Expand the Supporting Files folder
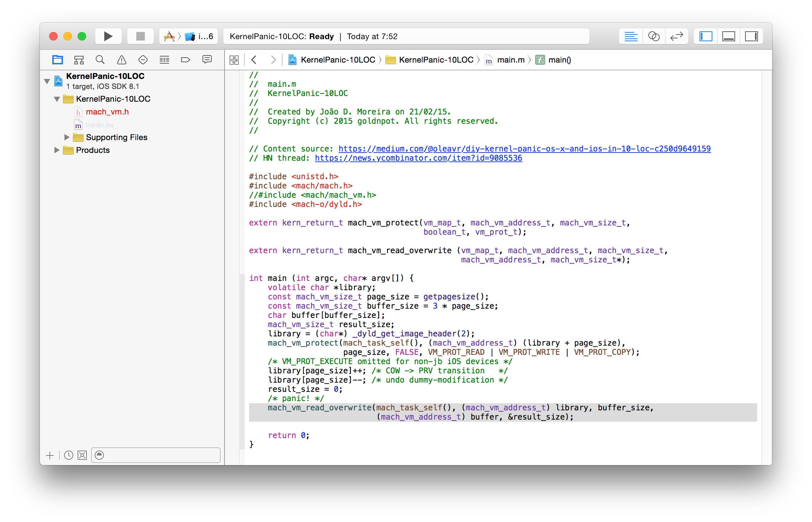The width and height of the screenshot is (812, 522). pyautogui.click(x=67, y=137)
